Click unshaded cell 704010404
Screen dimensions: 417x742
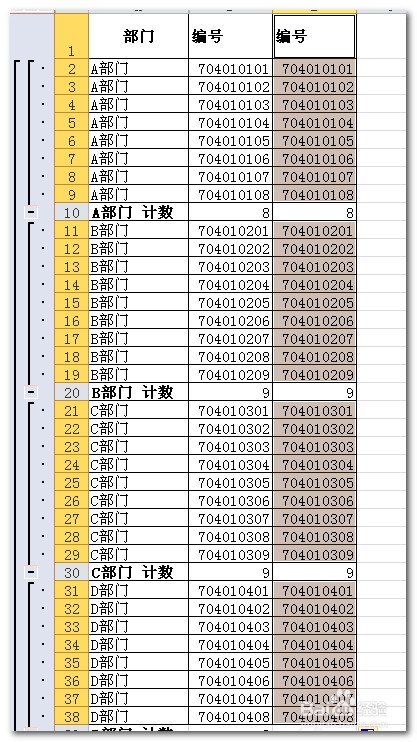[231, 645]
